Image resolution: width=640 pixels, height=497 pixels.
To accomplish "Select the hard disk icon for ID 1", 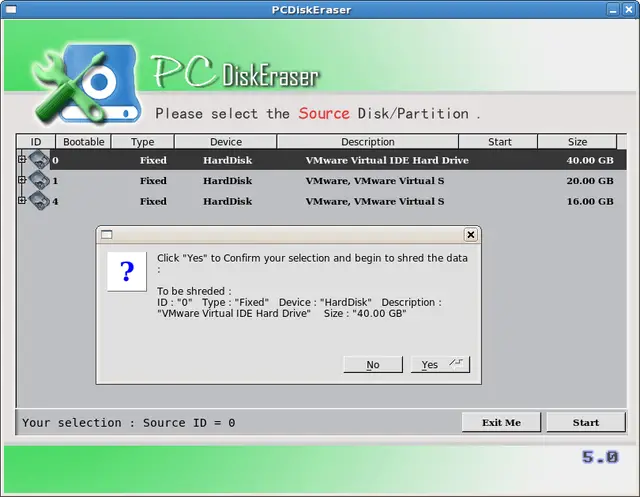I will (x=39, y=180).
